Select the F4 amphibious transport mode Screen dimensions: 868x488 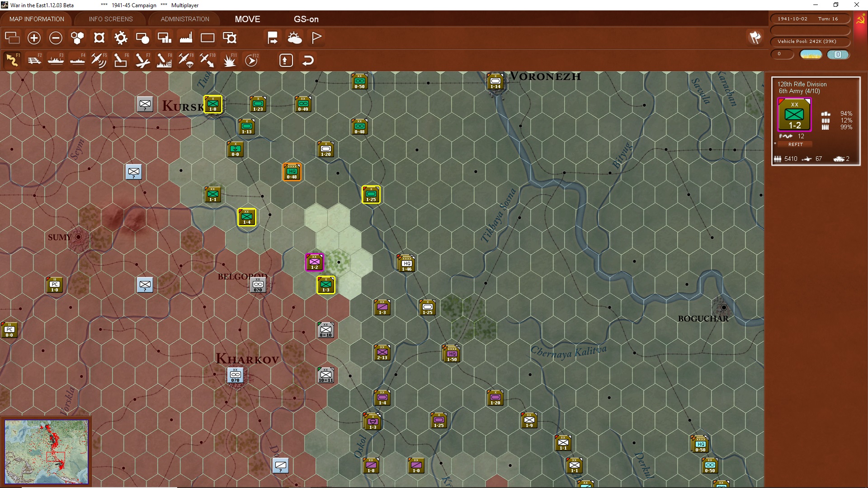pyautogui.click(x=77, y=60)
